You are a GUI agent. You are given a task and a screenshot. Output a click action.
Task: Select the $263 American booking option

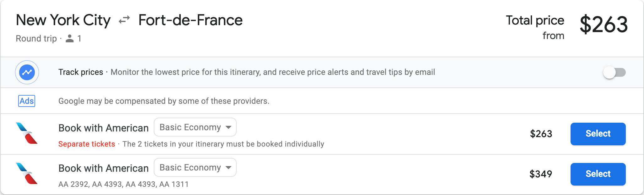click(x=598, y=134)
